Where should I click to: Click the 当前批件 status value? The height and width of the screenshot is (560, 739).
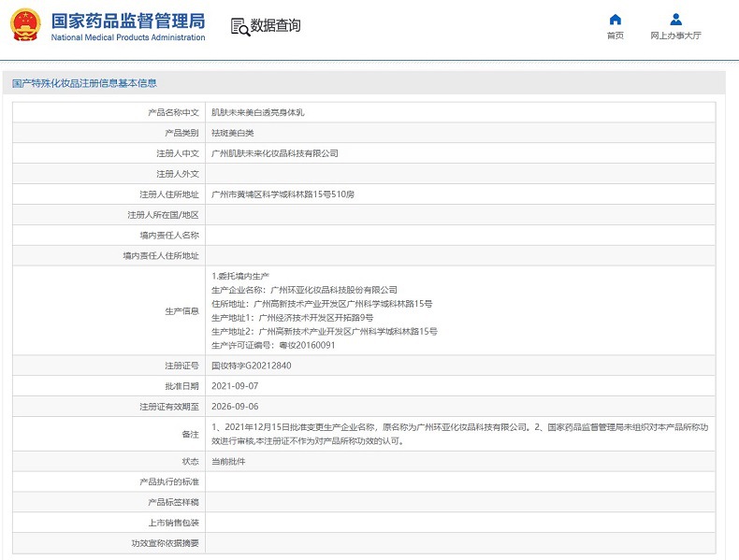point(227,462)
